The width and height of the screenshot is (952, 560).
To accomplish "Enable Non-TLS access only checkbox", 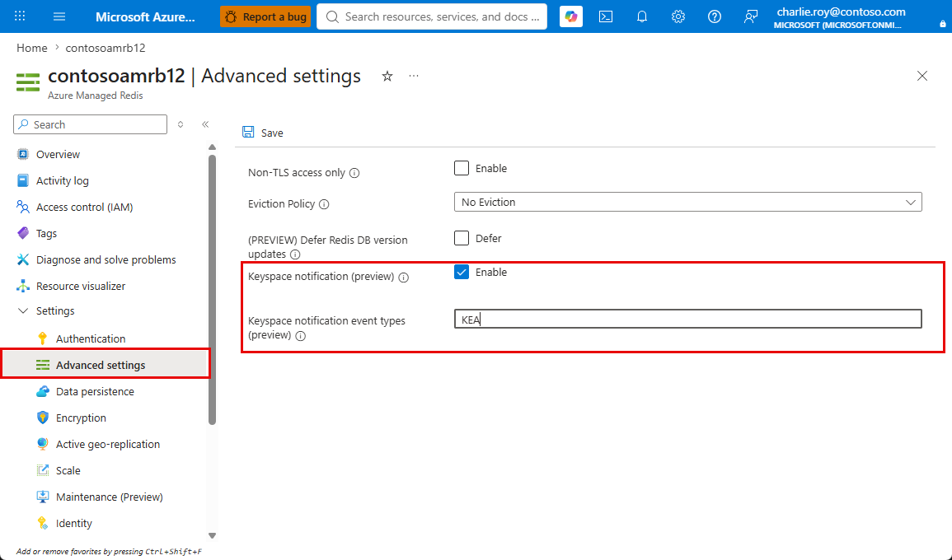I will pos(462,168).
